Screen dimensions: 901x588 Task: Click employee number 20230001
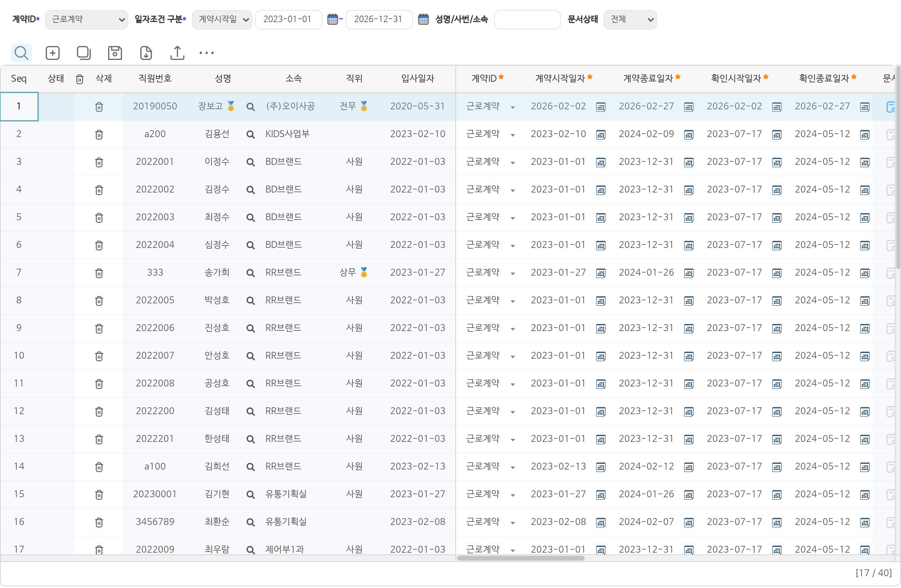pyautogui.click(x=155, y=494)
